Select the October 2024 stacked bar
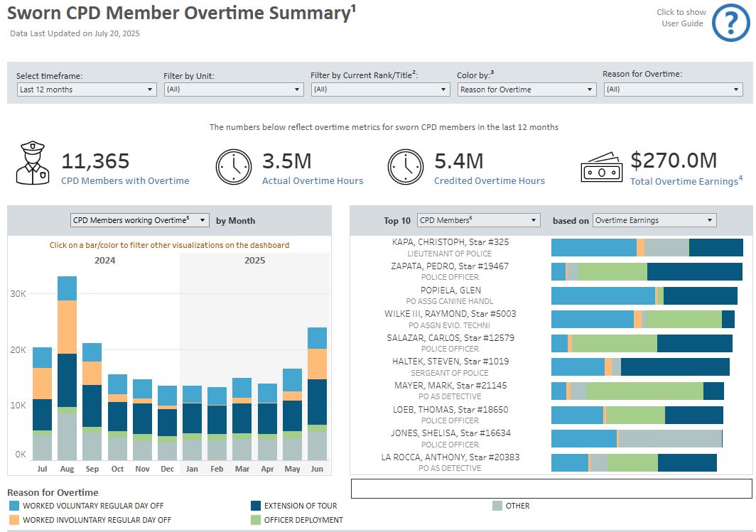This screenshot has width=756, height=532. [x=117, y=418]
